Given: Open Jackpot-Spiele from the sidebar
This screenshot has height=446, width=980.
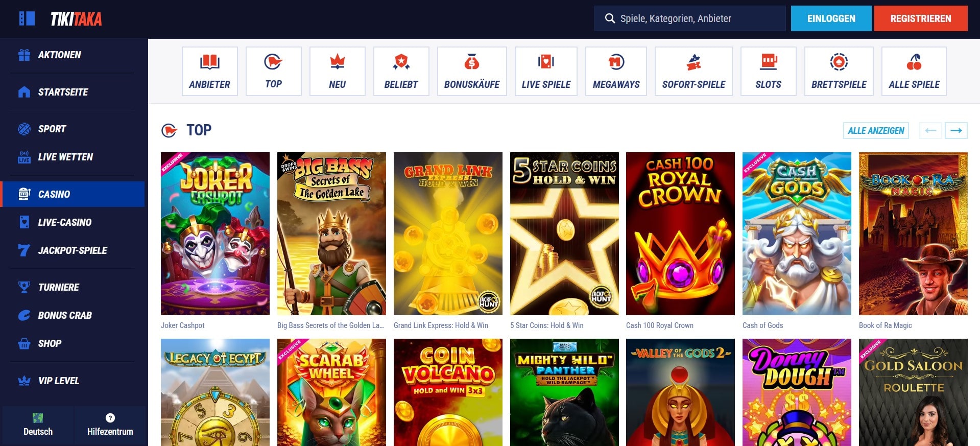Looking at the screenshot, I should pyautogui.click(x=73, y=250).
